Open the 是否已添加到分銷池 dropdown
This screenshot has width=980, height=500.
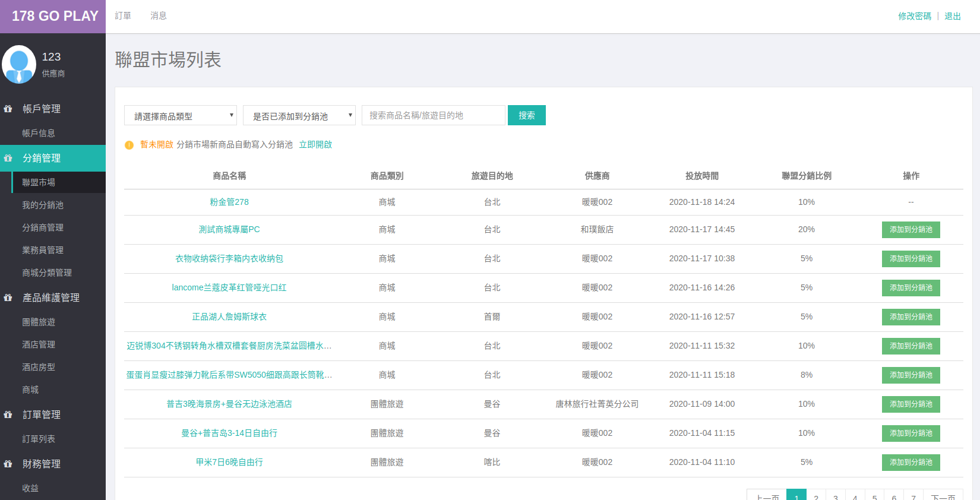tap(299, 115)
